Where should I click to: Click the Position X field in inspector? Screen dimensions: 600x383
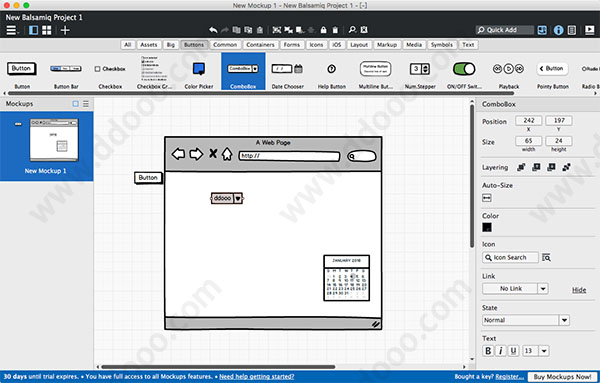(528, 121)
